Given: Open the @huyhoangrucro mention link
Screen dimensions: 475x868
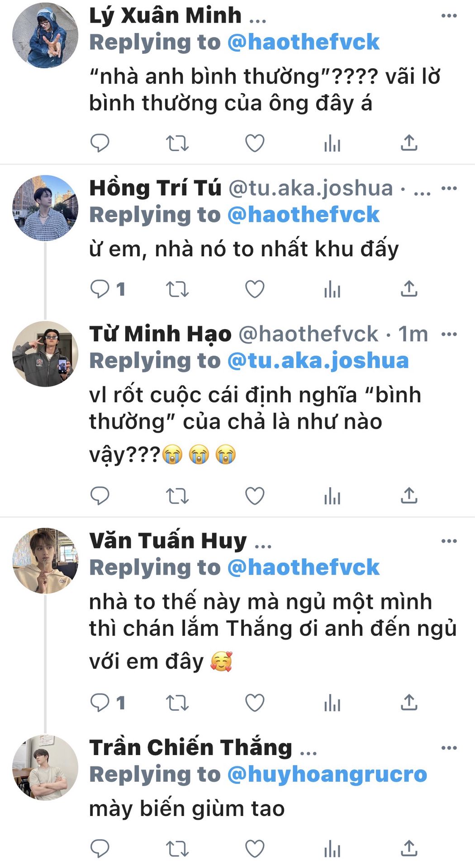Looking at the screenshot, I should [x=327, y=774].
